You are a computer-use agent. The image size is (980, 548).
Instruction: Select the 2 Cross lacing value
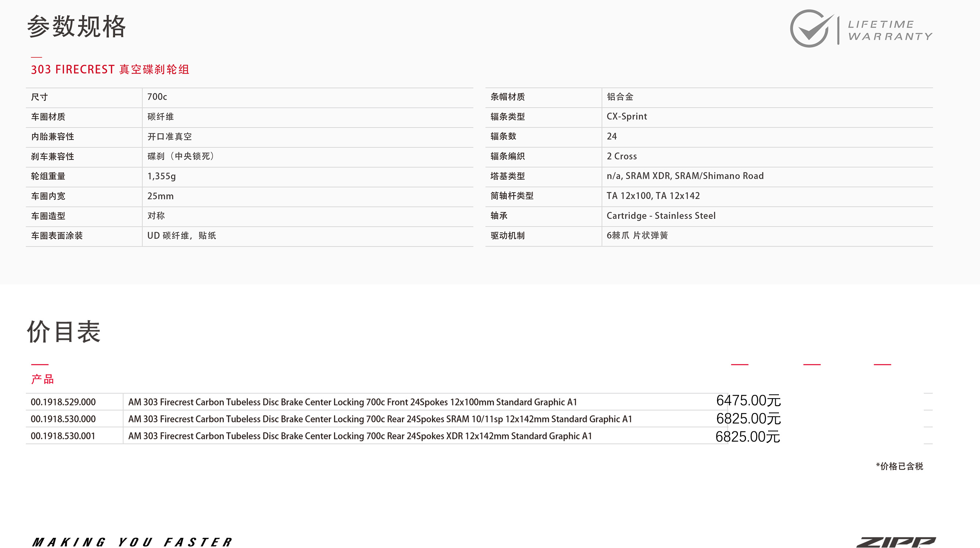tap(622, 156)
